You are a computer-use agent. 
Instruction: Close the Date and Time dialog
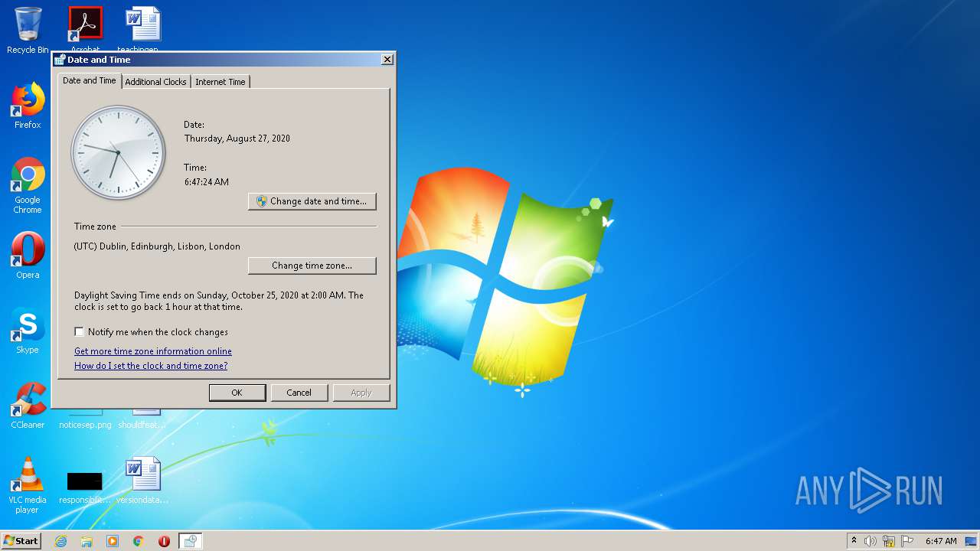[x=387, y=60]
